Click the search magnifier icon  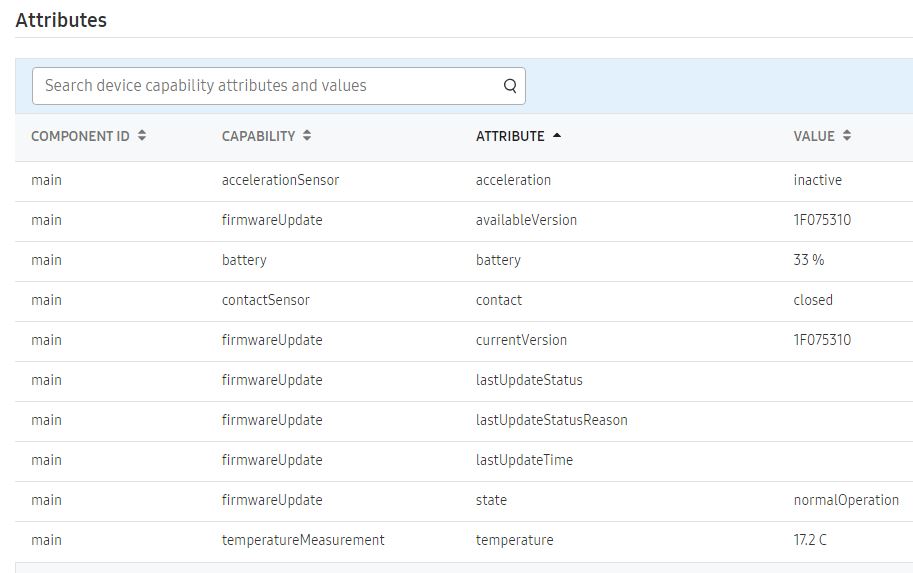(510, 86)
